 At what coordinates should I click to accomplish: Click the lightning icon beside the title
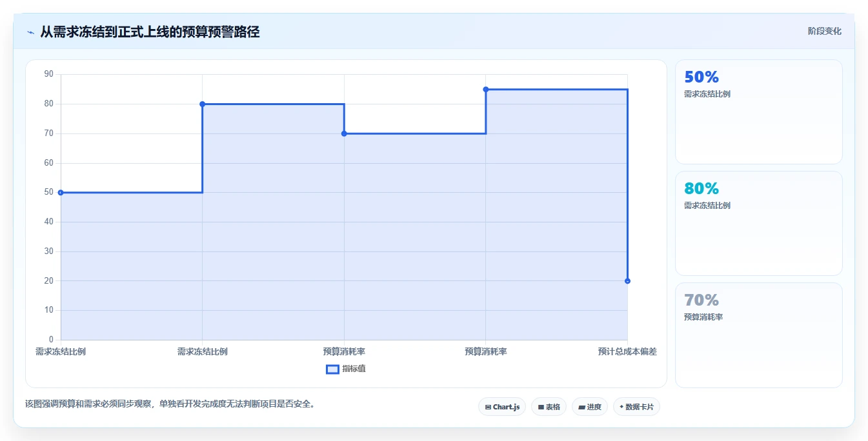[30, 32]
